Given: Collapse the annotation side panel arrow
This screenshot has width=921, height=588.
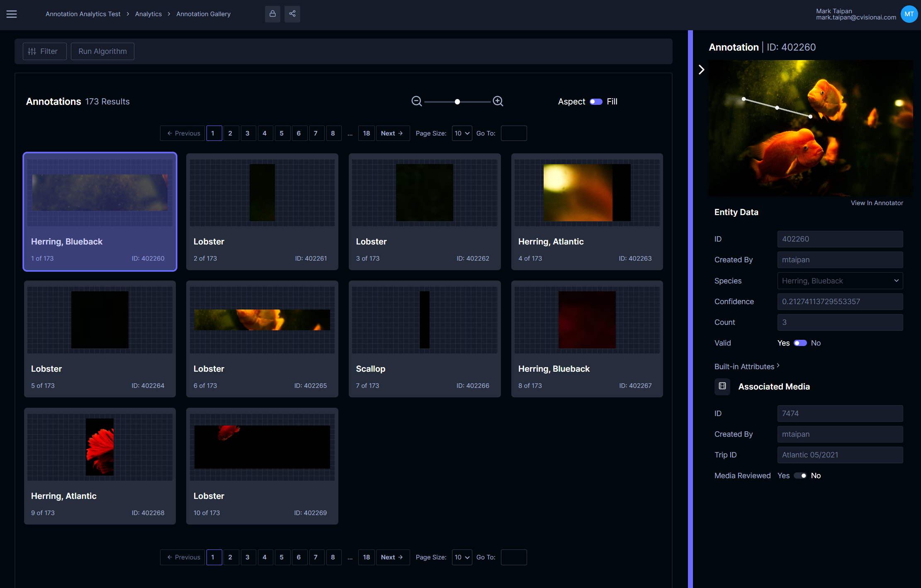Looking at the screenshot, I should click(701, 70).
